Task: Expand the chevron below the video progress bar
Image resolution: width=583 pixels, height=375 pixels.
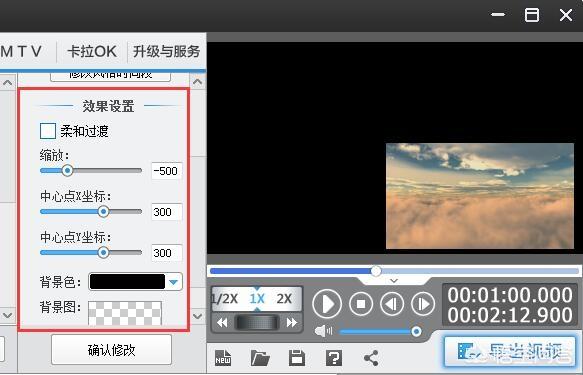Action: pos(394,281)
